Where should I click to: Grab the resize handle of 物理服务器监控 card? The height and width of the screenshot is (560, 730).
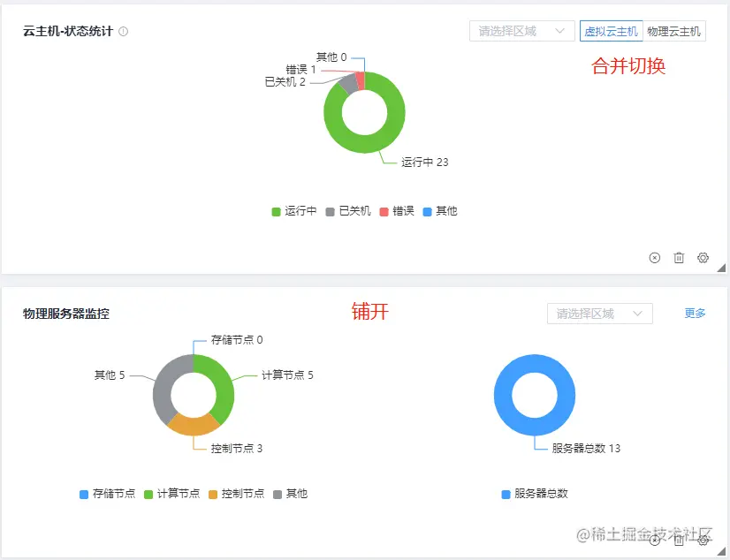(722, 552)
